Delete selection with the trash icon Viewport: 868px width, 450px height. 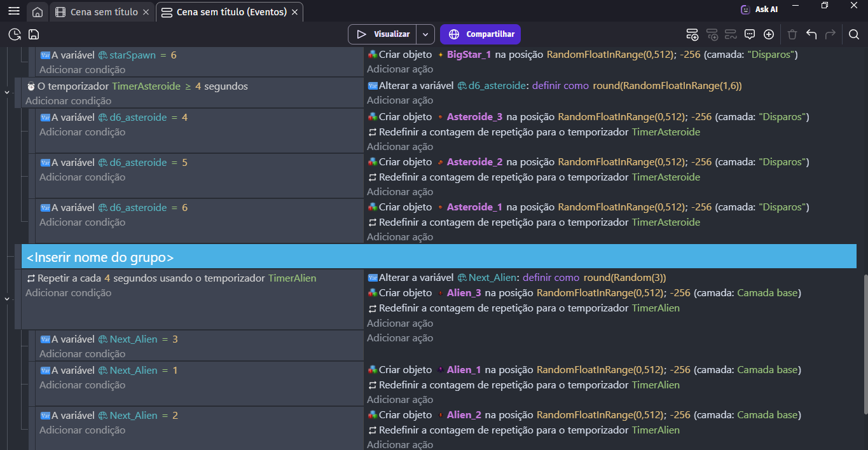click(x=792, y=34)
